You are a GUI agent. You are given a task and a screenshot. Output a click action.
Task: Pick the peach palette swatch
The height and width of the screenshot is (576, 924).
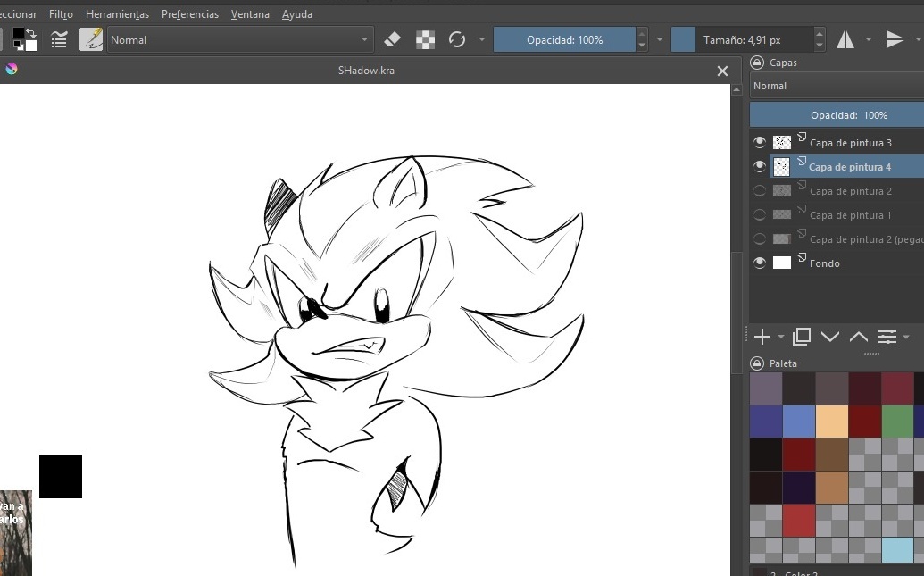[x=831, y=421]
